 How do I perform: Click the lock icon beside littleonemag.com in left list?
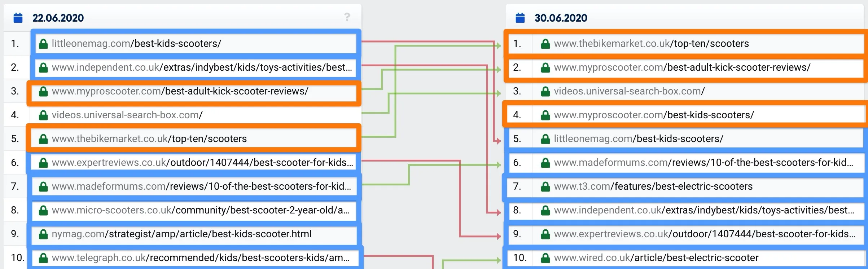[43, 44]
